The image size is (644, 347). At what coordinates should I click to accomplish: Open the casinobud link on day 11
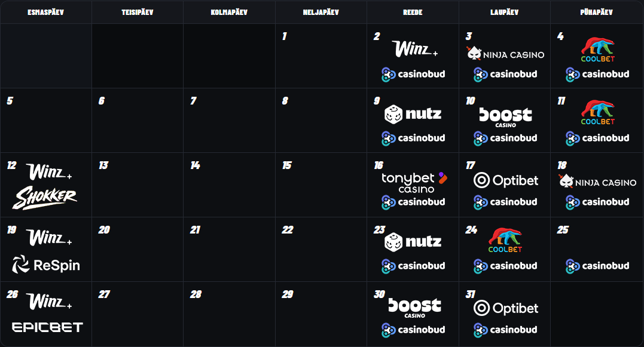click(x=597, y=138)
